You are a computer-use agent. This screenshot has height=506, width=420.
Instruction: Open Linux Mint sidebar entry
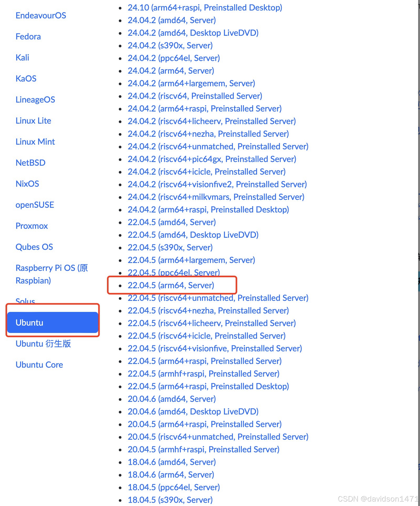tap(35, 142)
